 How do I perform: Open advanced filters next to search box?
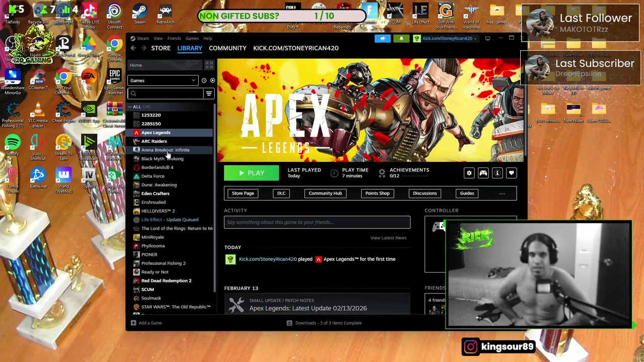(209, 94)
